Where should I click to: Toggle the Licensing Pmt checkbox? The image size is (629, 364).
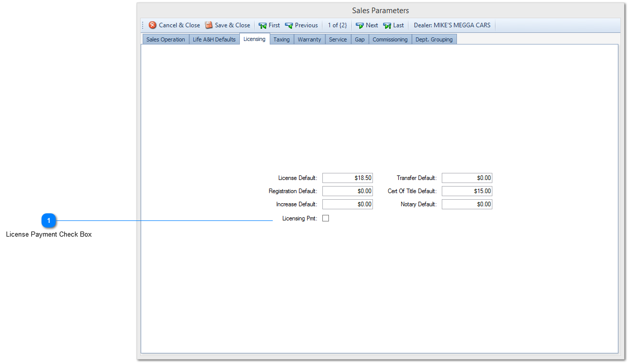325,218
